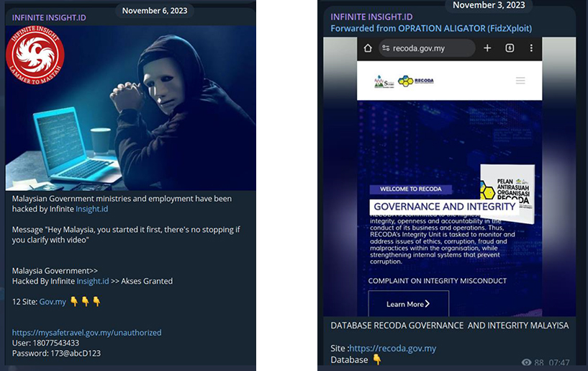Click the 'Malaysia Government>>' line
This screenshot has height=371, width=588.
point(55,271)
